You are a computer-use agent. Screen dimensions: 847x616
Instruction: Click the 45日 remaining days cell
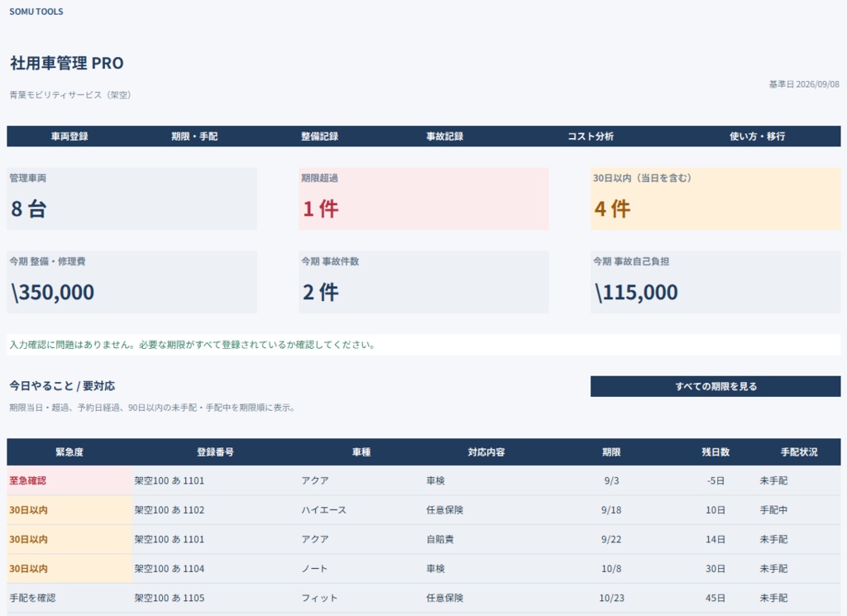pos(715,598)
